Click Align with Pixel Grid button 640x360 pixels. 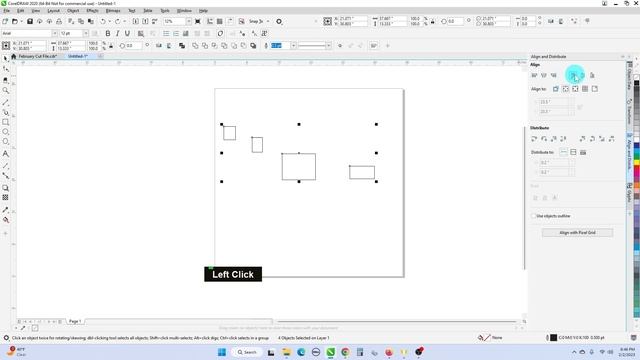577,233
